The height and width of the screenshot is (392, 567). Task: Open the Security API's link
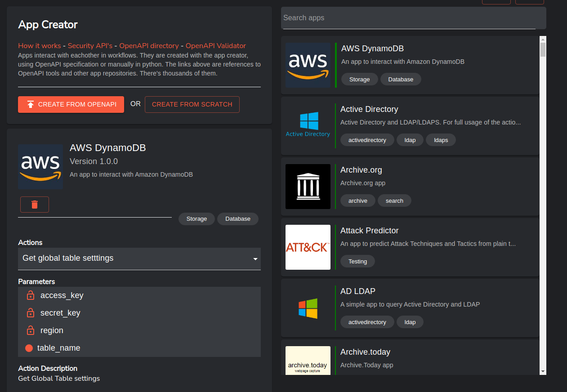(x=90, y=46)
